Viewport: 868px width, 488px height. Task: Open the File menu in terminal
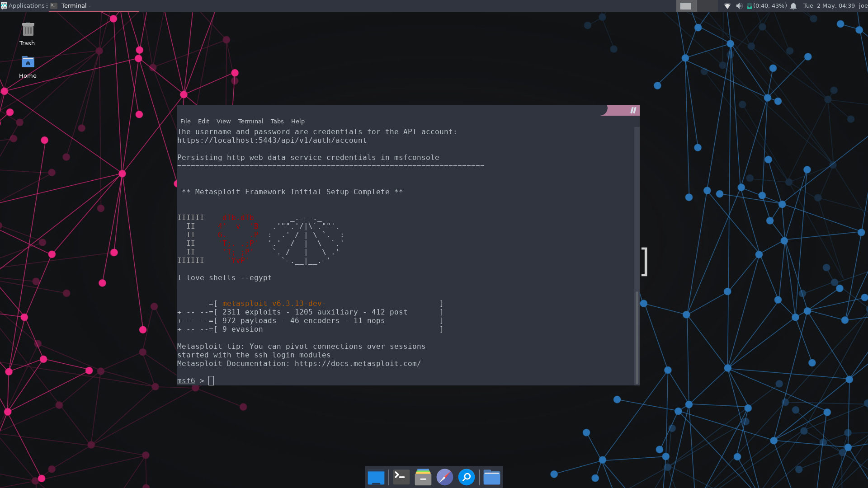[x=185, y=121]
